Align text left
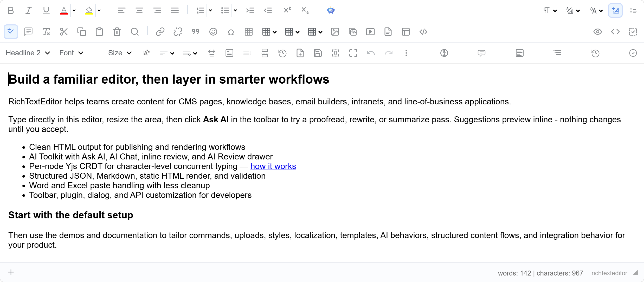Image resolution: width=644 pixels, height=282 pixels. (121, 10)
